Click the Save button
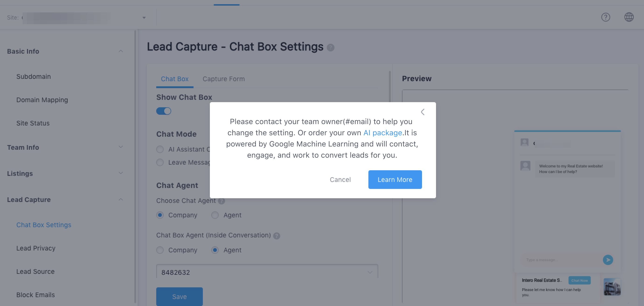The width and height of the screenshot is (644, 306). [179, 296]
